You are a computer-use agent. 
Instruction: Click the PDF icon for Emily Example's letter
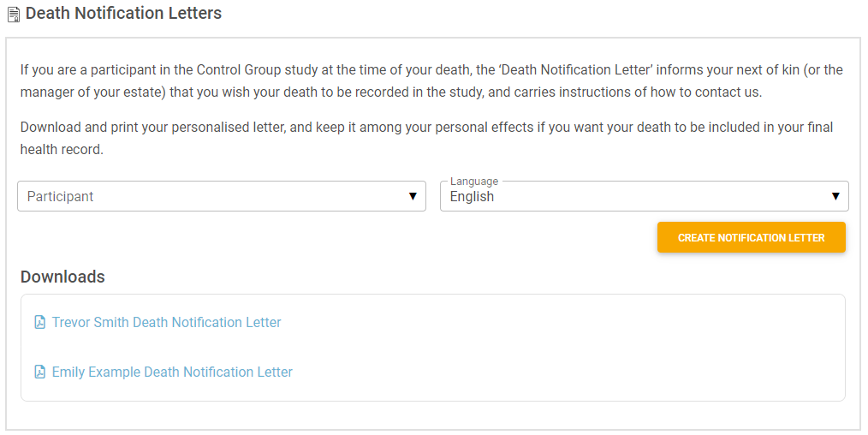coord(40,372)
